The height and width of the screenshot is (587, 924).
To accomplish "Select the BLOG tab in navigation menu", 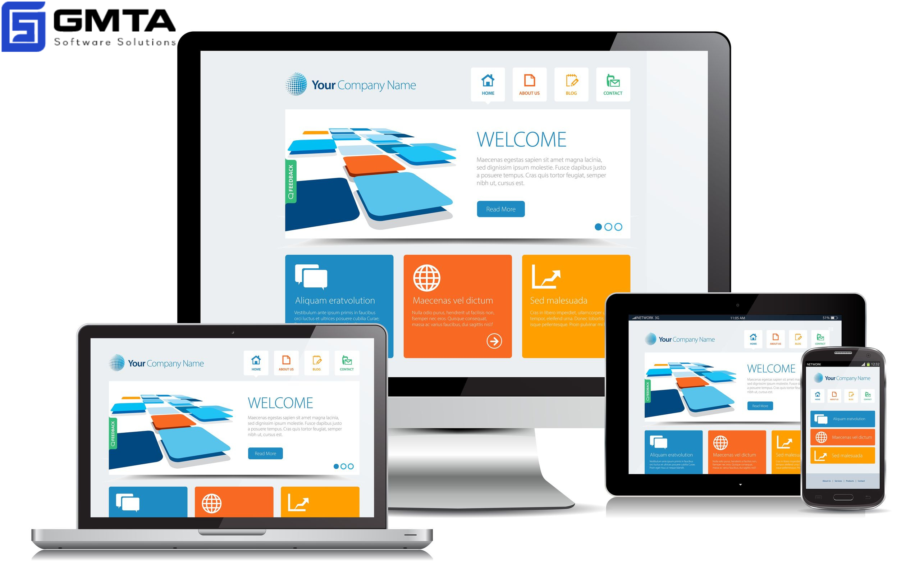I will click(571, 86).
